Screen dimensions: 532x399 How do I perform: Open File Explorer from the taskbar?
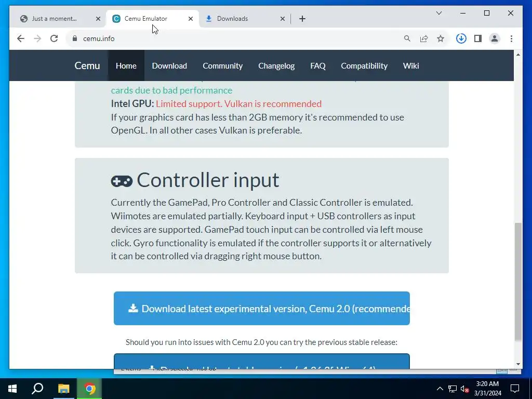click(63, 389)
